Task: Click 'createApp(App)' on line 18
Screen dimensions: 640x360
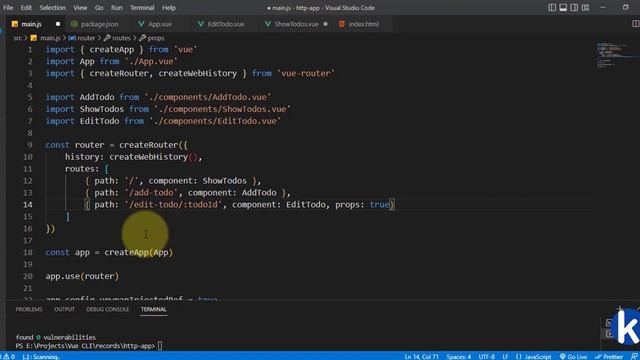Action: coord(138,252)
